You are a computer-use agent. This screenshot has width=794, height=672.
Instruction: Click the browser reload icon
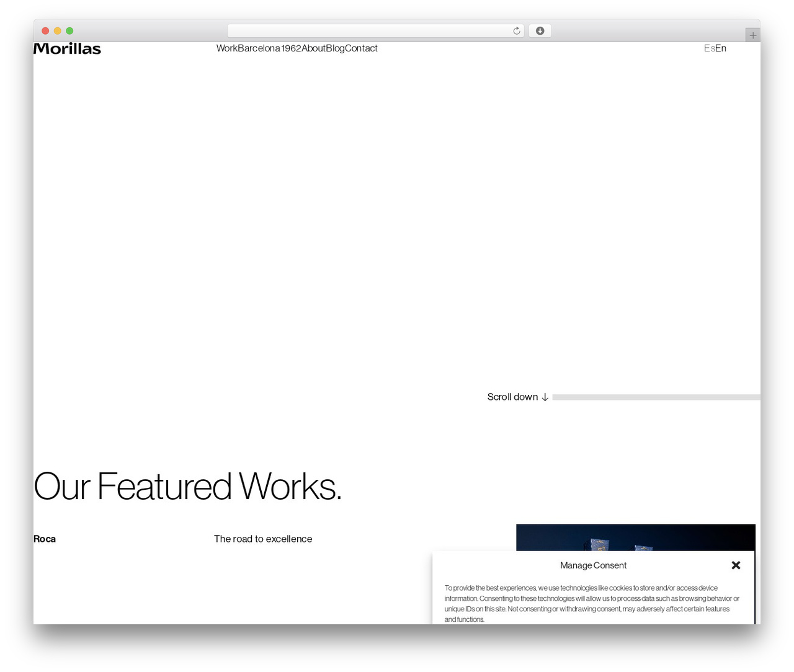(517, 31)
